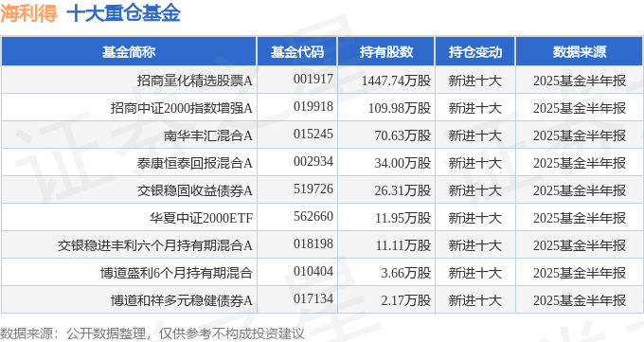This screenshot has width=644, height=342.
Task: Select fund 招商中证2000指数增强A
Action: click(x=181, y=108)
